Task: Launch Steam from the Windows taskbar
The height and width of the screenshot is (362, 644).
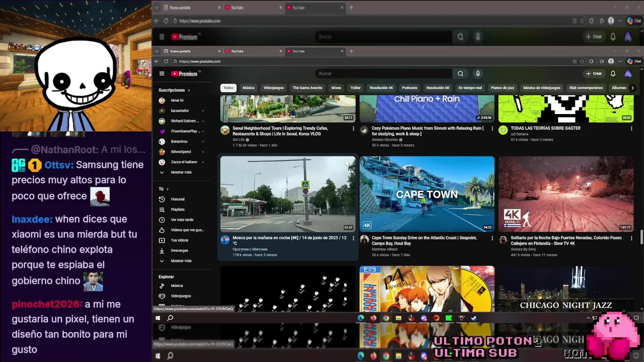Action: pyautogui.click(x=474, y=318)
